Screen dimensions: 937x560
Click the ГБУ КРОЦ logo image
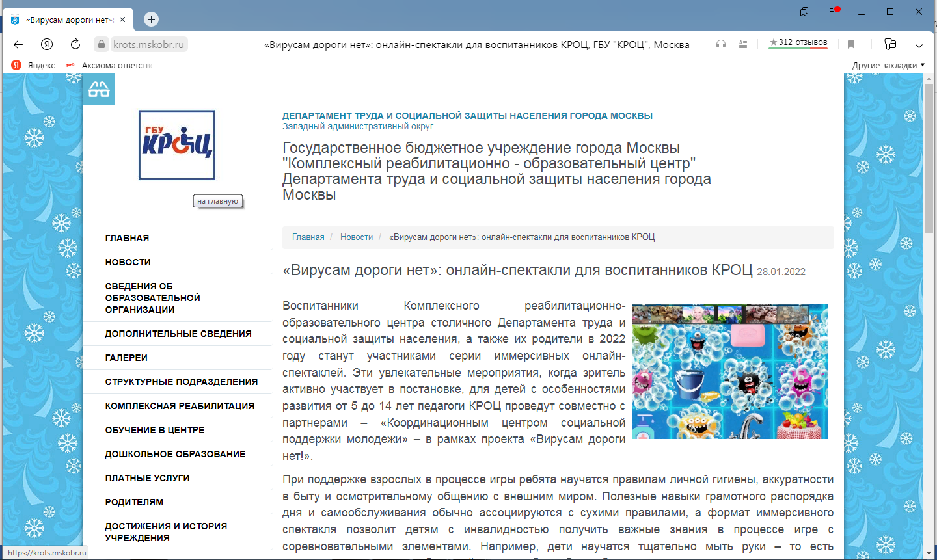177,145
